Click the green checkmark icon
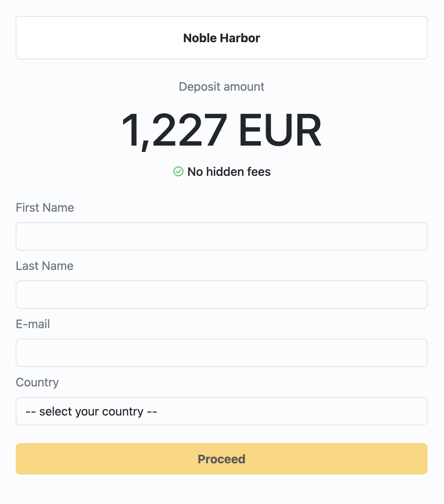The image size is (444, 504). 178,171
